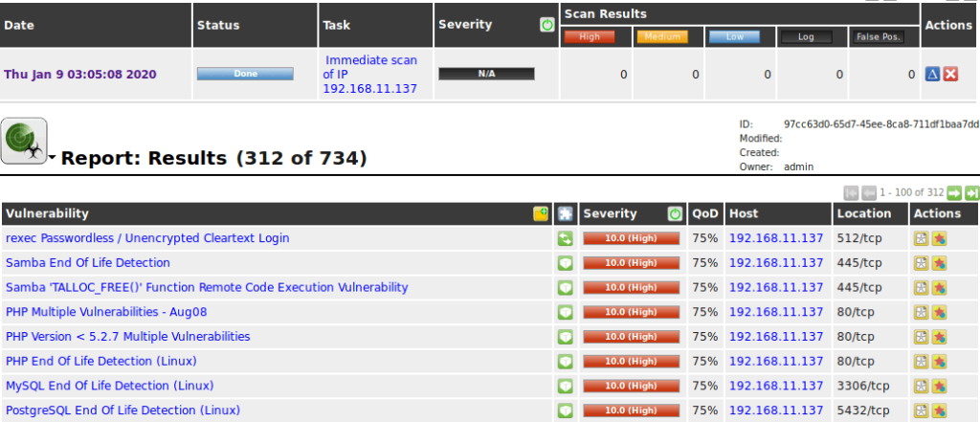Add note to MySQL End Of Life result
The width and height of the screenshot is (980, 422).
pos(922,386)
